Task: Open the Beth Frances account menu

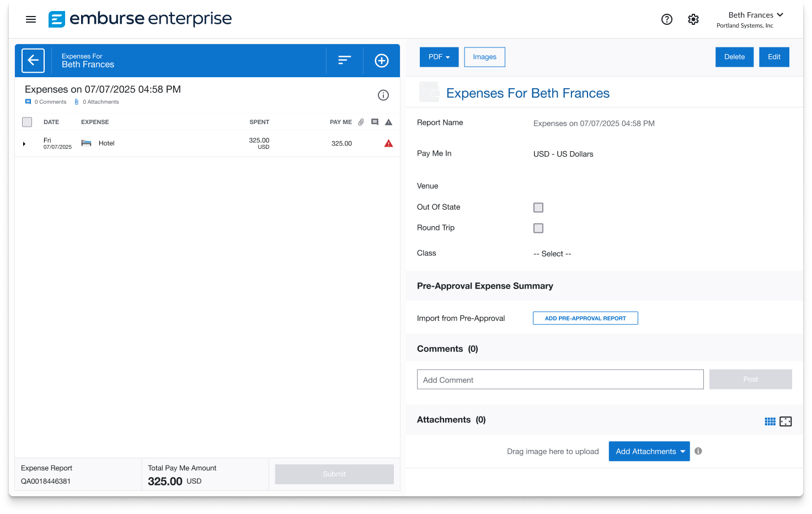Action: [756, 15]
